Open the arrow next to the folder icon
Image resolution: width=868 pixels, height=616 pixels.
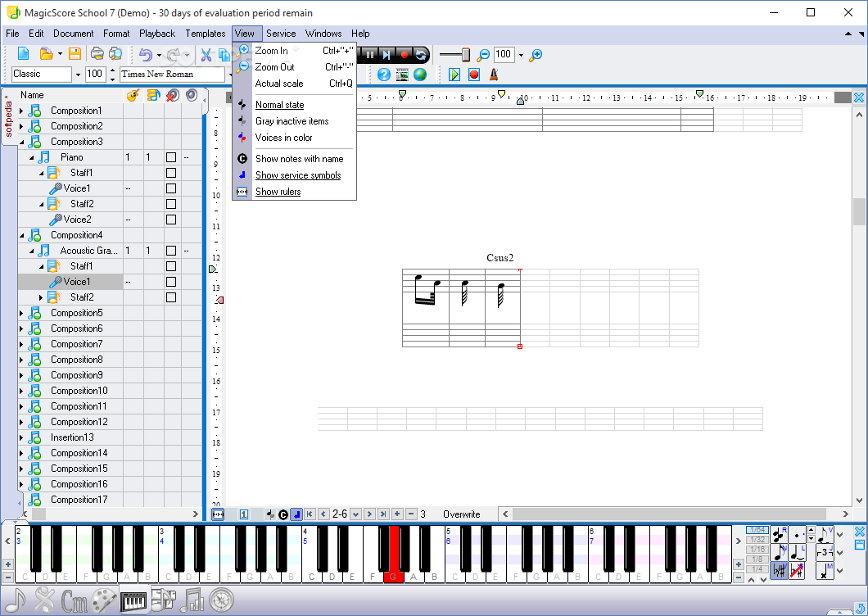coord(60,54)
